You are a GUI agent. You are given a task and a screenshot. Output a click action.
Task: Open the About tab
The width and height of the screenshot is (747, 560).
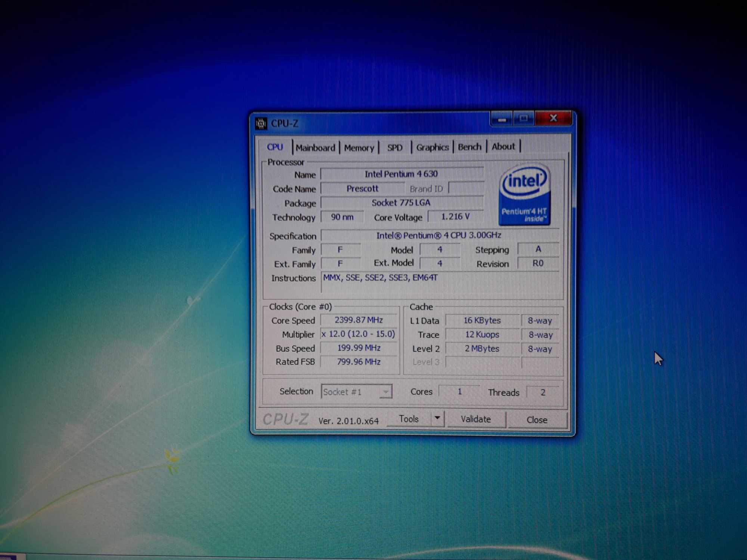pyautogui.click(x=503, y=146)
